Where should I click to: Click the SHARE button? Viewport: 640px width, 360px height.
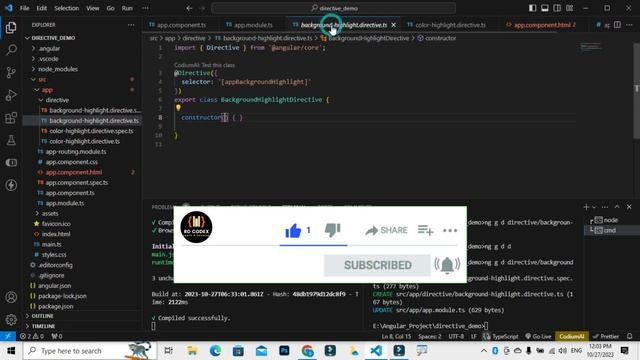(x=386, y=231)
